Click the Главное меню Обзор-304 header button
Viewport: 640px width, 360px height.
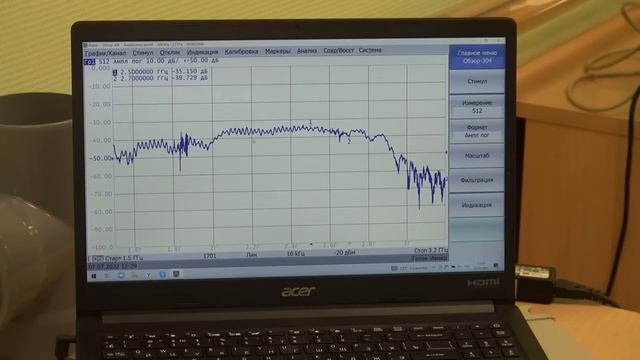point(477,57)
